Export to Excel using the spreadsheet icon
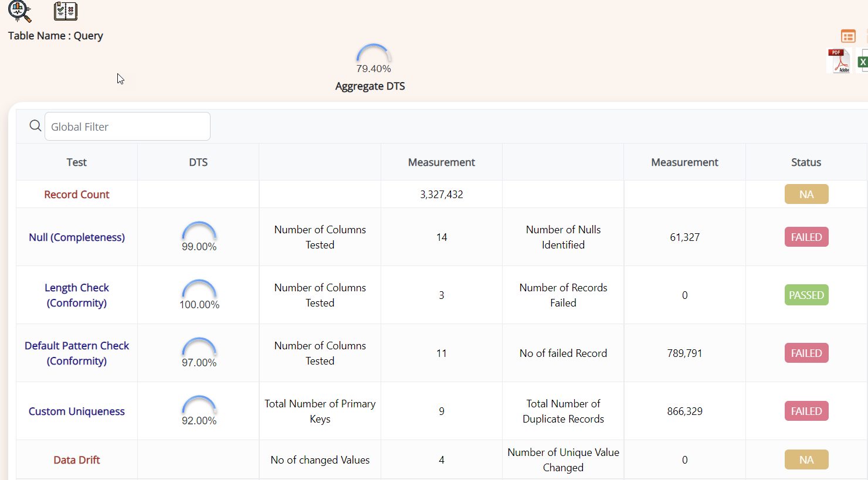Screen dimensions: 868x480 coord(863,61)
